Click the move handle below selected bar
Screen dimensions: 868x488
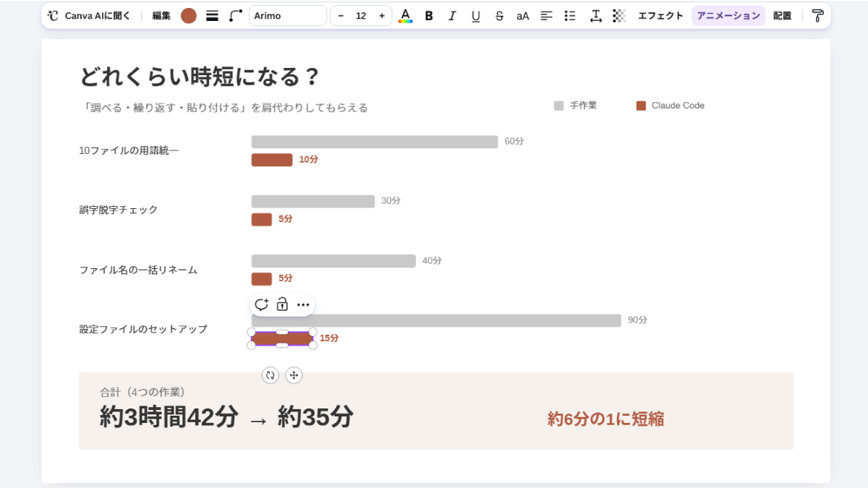pyautogui.click(x=294, y=375)
